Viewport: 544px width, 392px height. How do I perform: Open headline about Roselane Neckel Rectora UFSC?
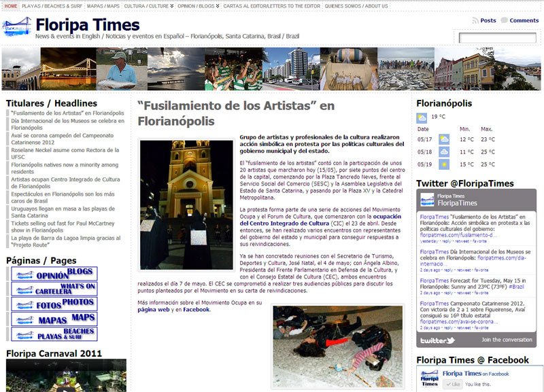coord(65,154)
